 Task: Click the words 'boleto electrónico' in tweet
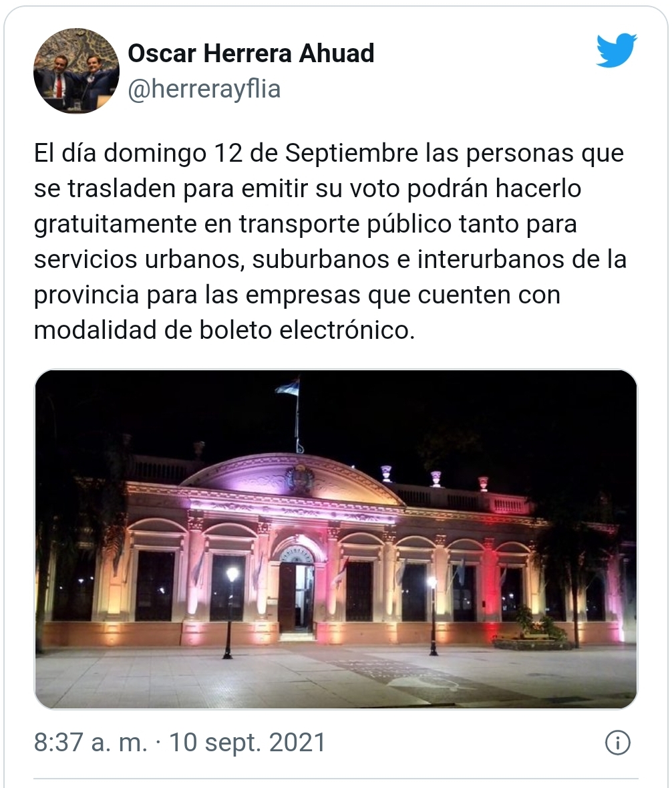click(x=307, y=330)
